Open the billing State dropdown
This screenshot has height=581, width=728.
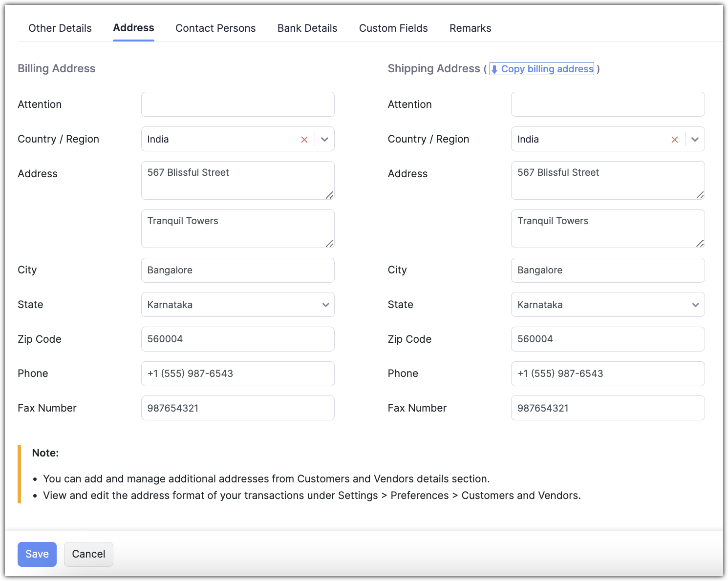click(237, 305)
